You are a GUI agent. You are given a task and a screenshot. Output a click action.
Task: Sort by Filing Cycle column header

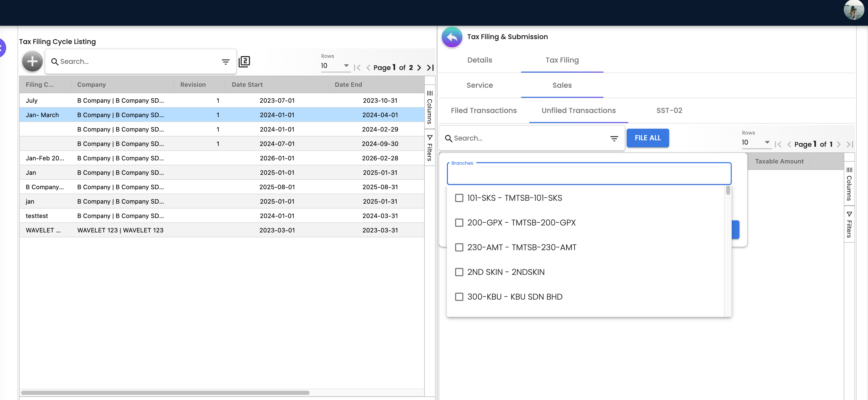pyautogui.click(x=45, y=85)
